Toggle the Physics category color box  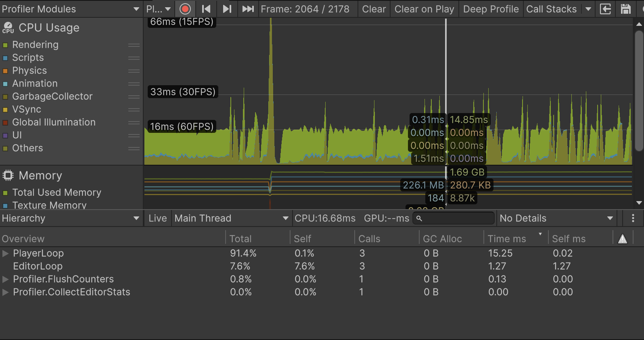point(5,71)
